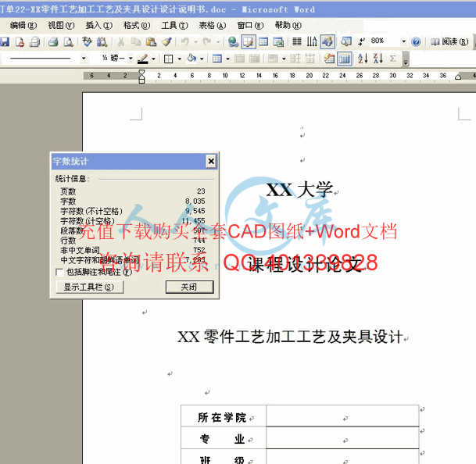This screenshot has width=476, height=464.
Task: Open the Insert Table dropdown arrow
Action: pos(228,59)
